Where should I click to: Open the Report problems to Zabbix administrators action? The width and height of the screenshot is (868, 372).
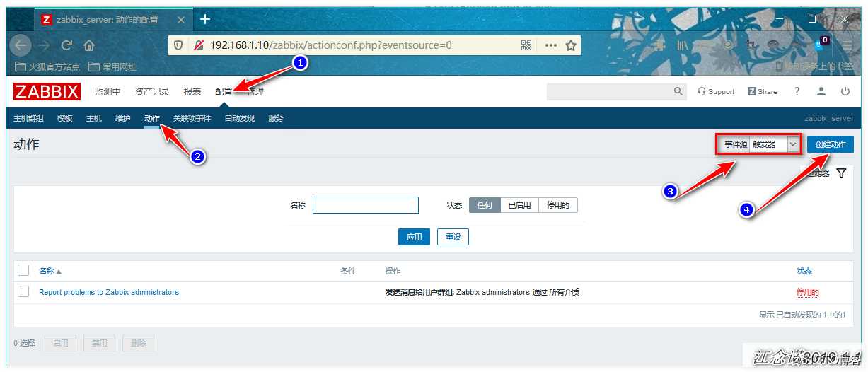tap(109, 292)
